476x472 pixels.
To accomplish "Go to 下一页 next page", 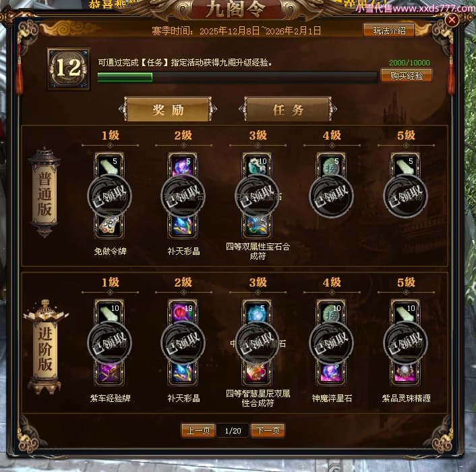I will (268, 430).
